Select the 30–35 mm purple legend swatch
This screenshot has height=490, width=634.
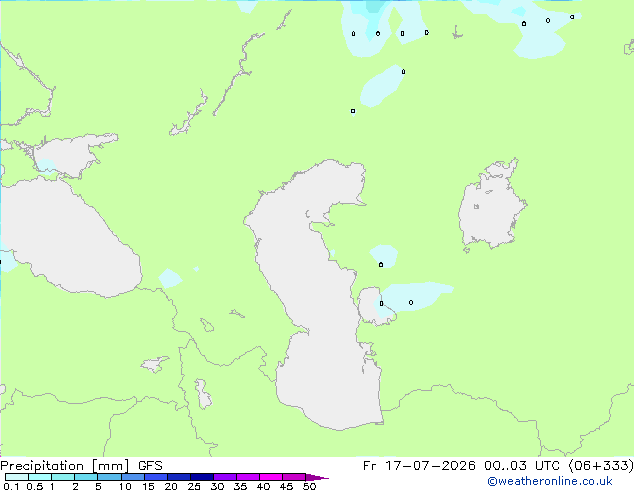pyautogui.click(x=225, y=477)
